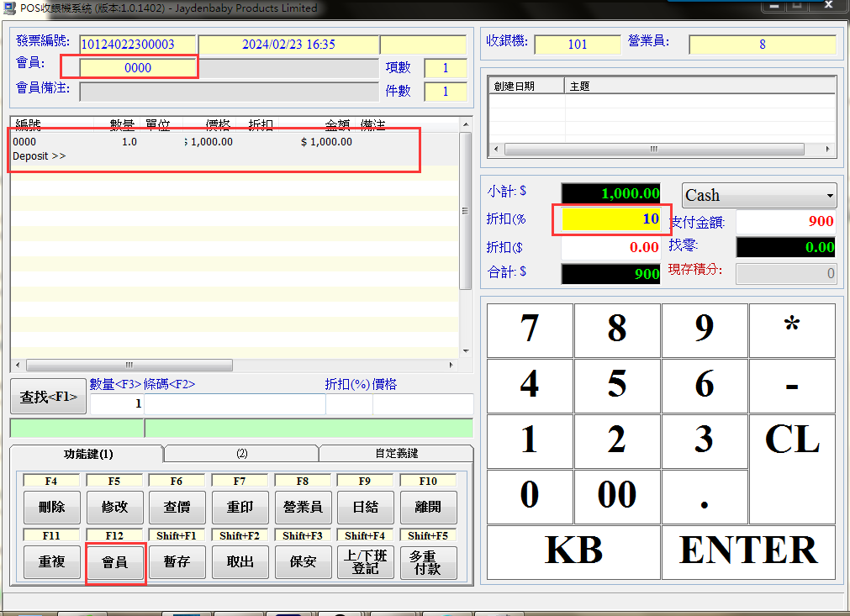
Task: Click the 查找<F1> search button
Action: (48, 397)
